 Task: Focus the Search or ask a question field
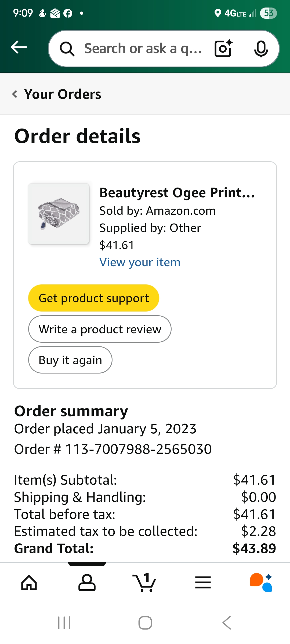click(143, 49)
